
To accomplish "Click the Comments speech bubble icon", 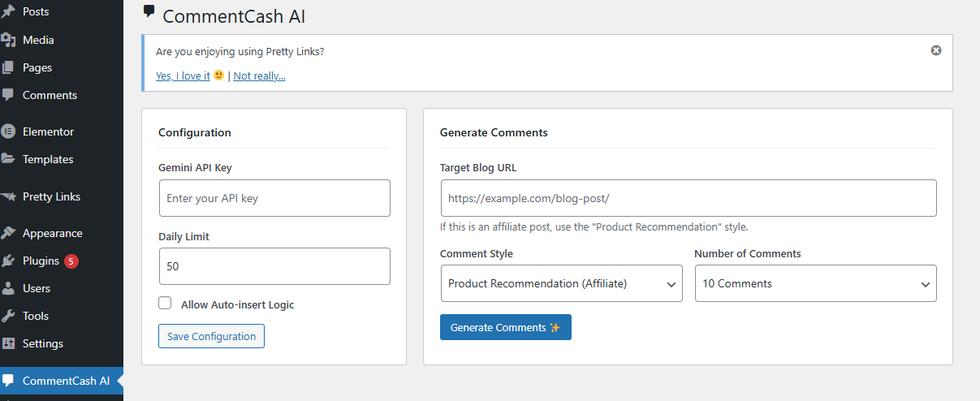I will [x=8, y=95].
